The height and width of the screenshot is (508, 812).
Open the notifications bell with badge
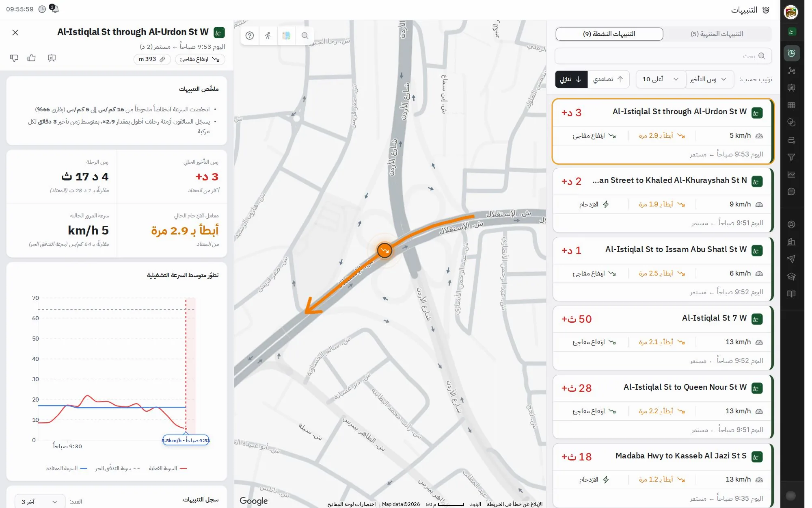coord(54,9)
